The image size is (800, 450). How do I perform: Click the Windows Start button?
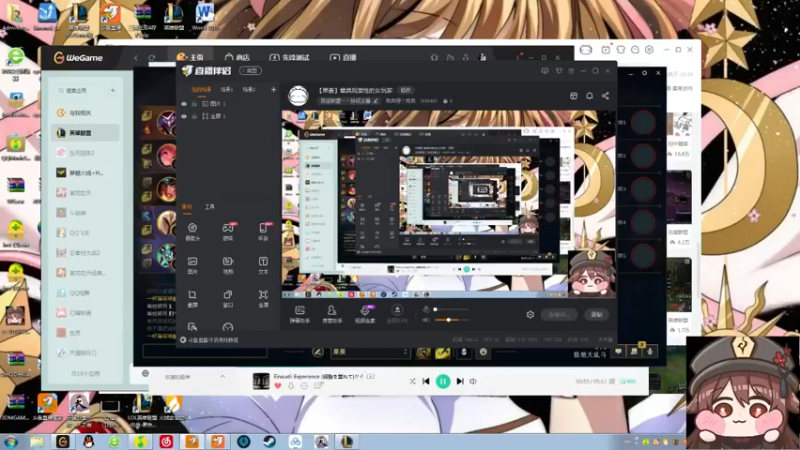pos(11,441)
